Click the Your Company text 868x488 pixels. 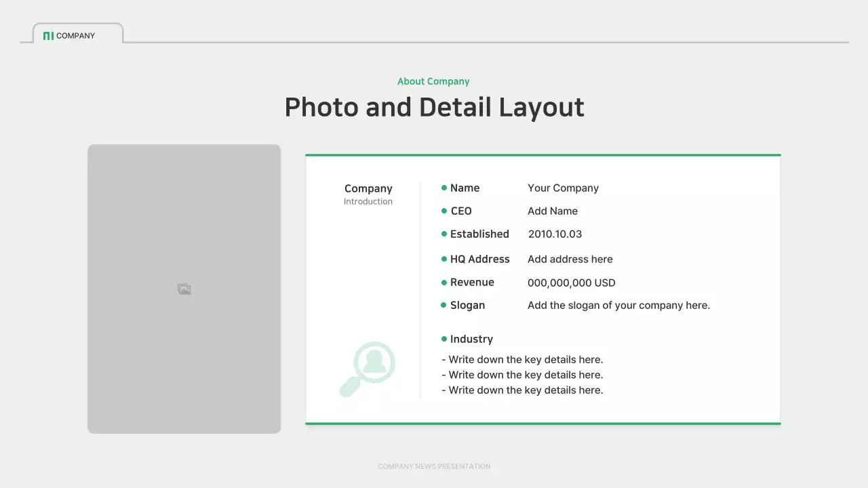pyautogui.click(x=564, y=188)
